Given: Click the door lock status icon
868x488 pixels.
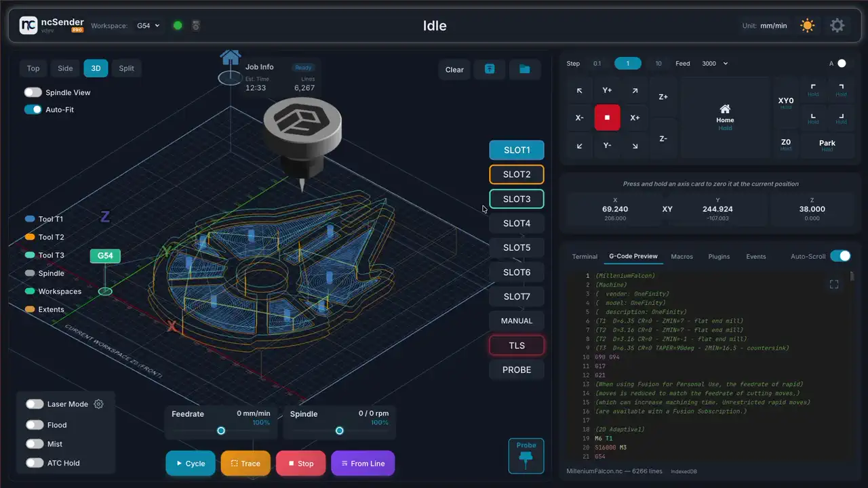Looking at the screenshot, I should tap(196, 26).
